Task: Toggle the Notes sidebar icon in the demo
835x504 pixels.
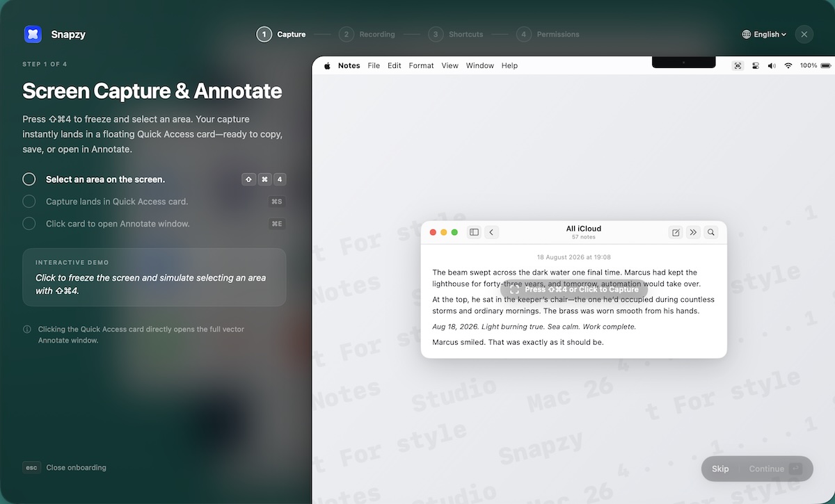Action: pos(474,232)
